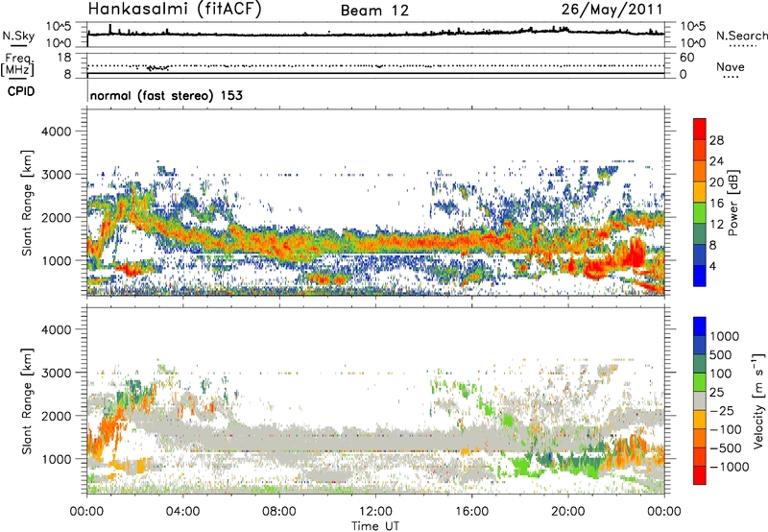Click the '16' label on the power colorbar
The width and height of the screenshot is (768, 532).
716,204
